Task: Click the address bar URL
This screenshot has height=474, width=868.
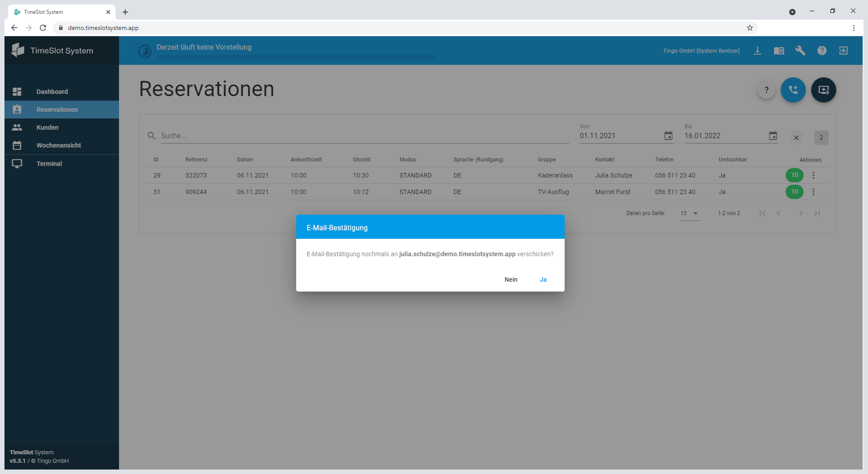Action: click(x=103, y=28)
